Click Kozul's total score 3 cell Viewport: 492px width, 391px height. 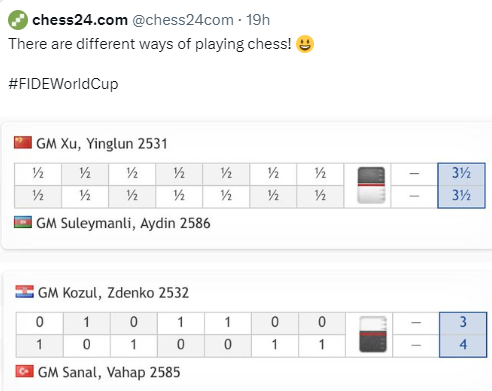(x=463, y=323)
